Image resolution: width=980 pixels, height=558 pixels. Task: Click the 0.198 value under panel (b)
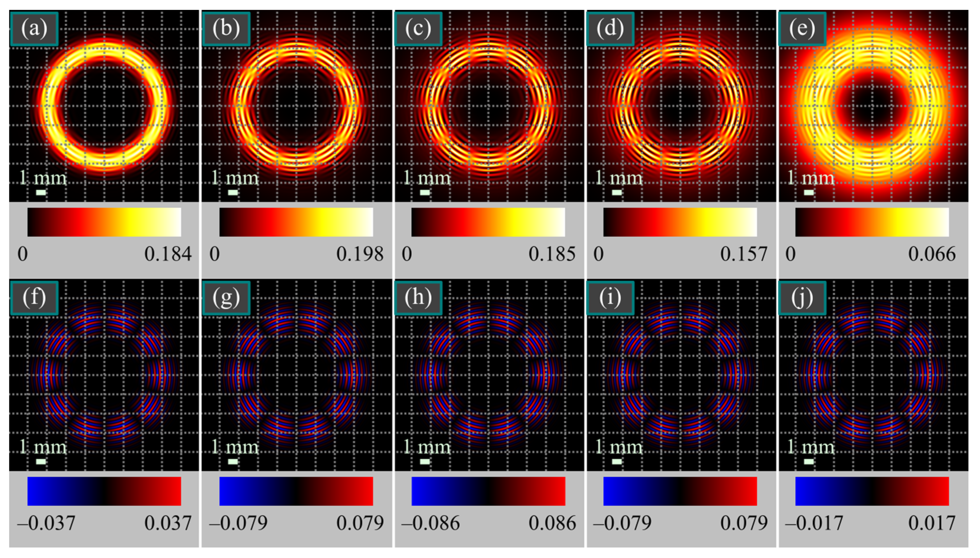coord(360,254)
